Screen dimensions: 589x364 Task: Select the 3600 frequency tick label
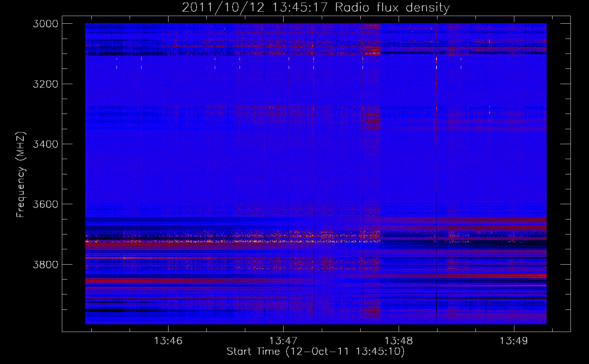click(x=46, y=204)
